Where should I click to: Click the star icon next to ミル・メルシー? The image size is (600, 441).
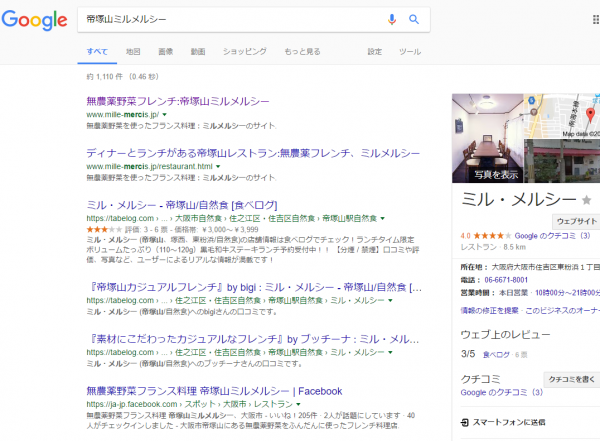click(586, 200)
